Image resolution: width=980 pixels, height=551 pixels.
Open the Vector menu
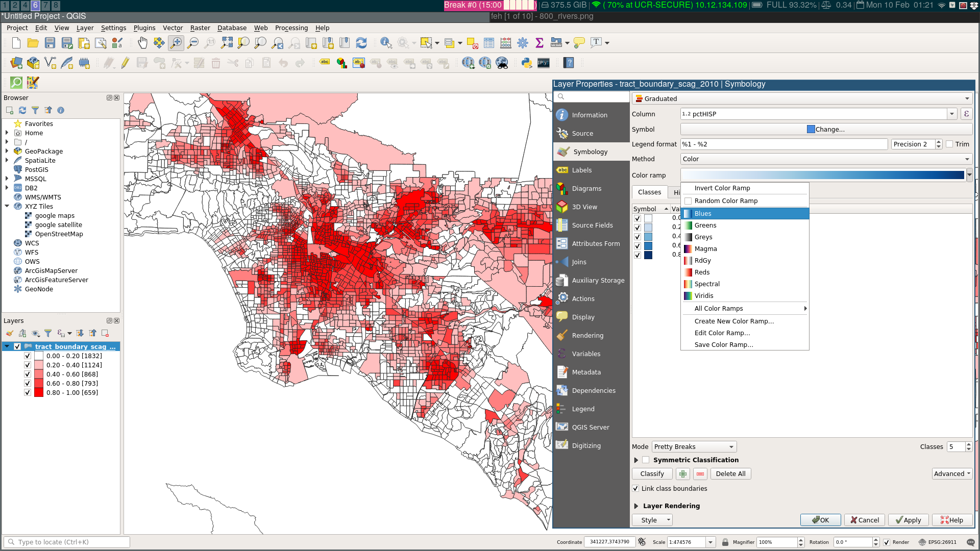(173, 28)
